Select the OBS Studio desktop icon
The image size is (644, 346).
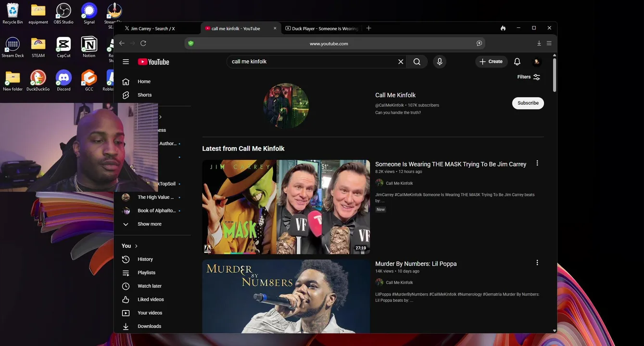tap(63, 13)
